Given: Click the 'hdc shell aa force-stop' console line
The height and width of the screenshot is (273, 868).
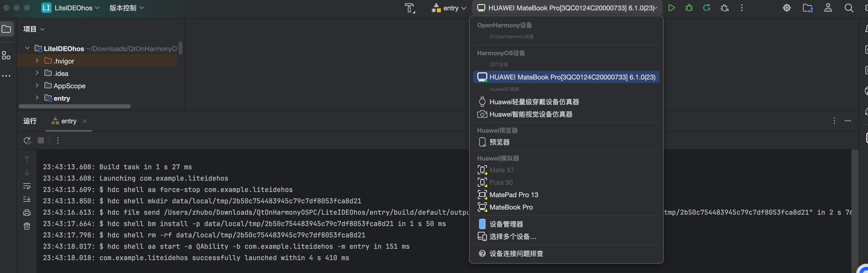Looking at the screenshot, I should point(168,190).
